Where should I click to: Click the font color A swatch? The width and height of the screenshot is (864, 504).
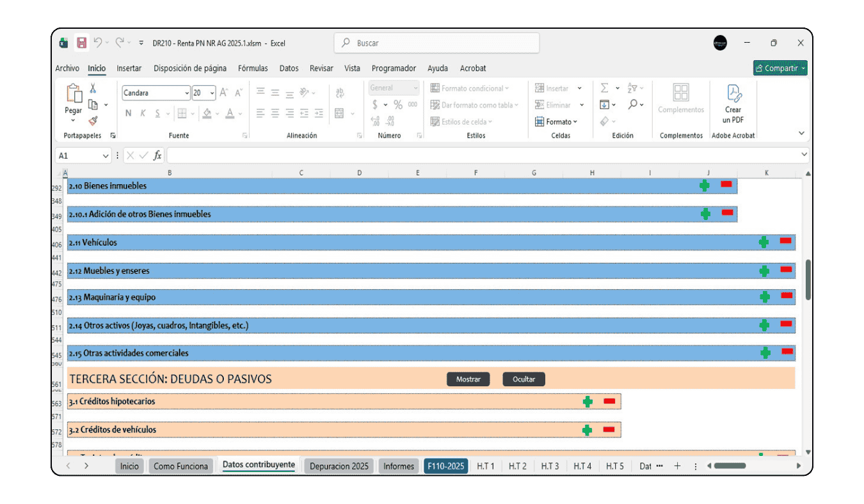[230, 113]
